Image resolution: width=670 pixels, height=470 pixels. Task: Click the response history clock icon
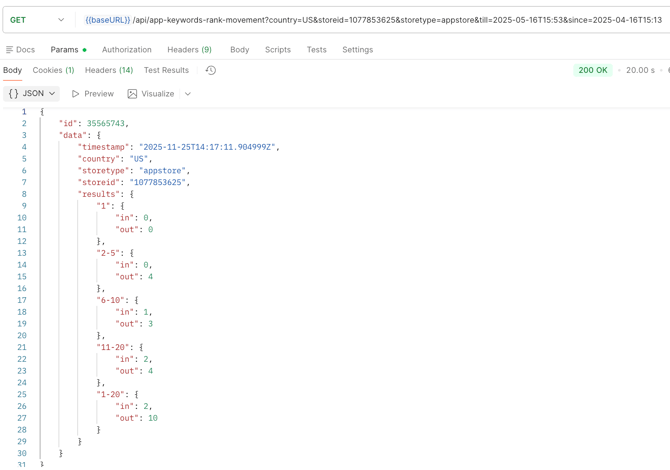tap(210, 71)
